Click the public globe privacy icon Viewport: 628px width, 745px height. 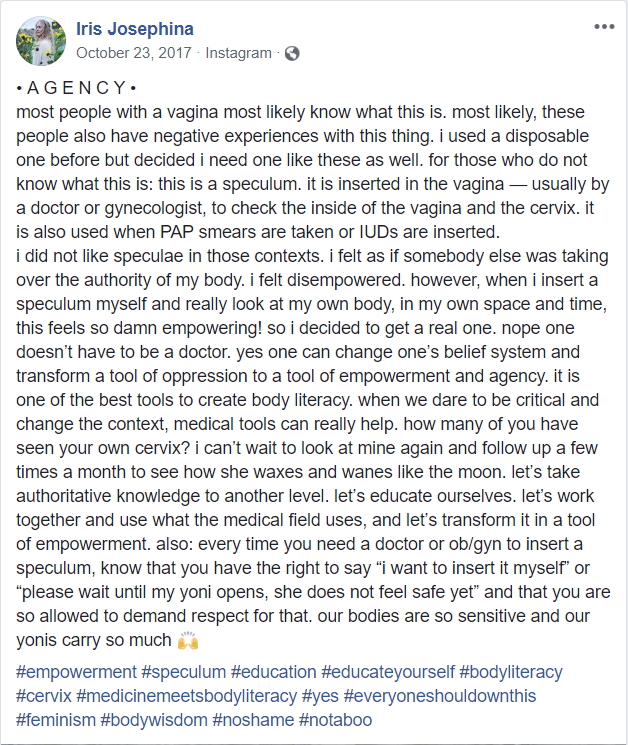click(292, 53)
